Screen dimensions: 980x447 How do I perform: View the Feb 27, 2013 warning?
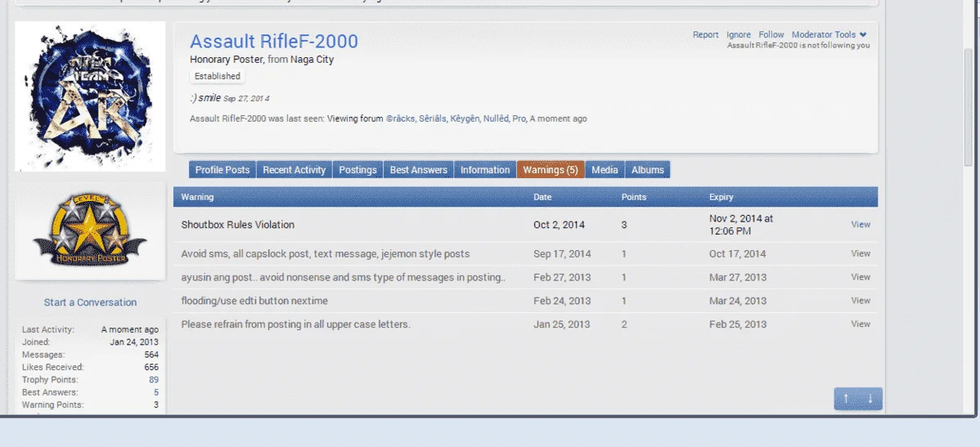click(x=861, y=276)
